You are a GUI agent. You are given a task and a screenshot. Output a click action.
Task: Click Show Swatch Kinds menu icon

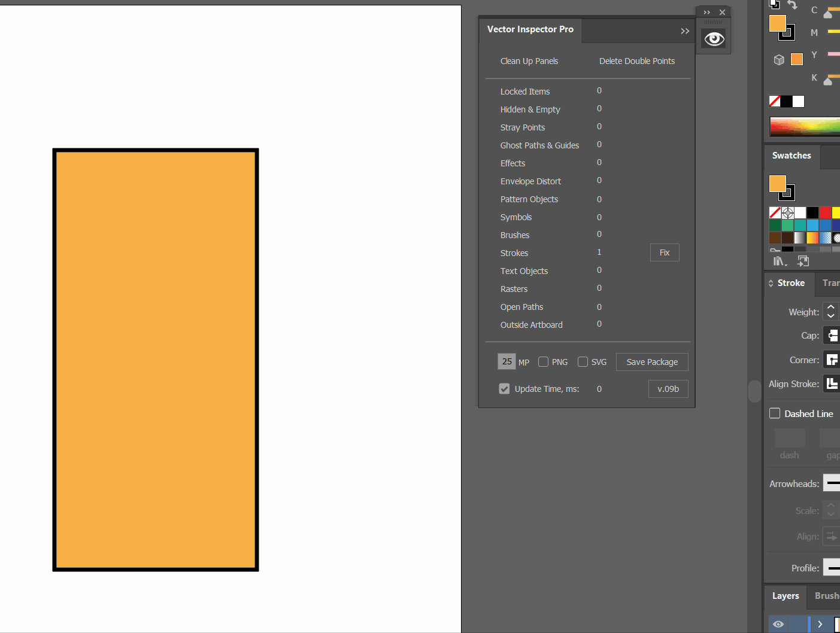[x=803, y=261]
